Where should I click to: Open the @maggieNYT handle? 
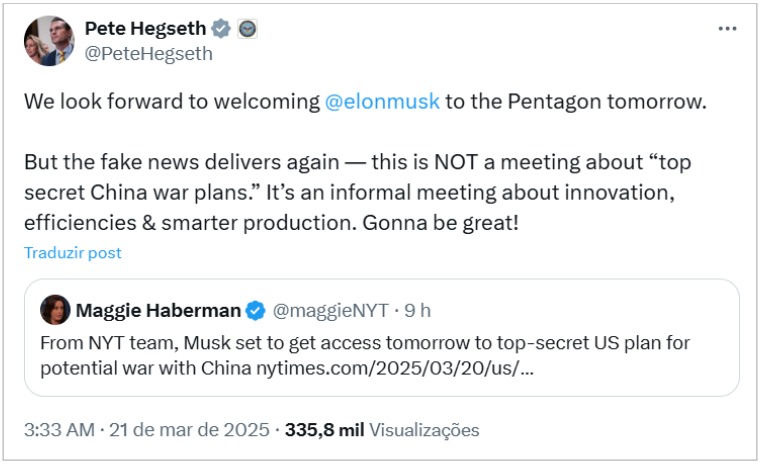pos(332,310)
